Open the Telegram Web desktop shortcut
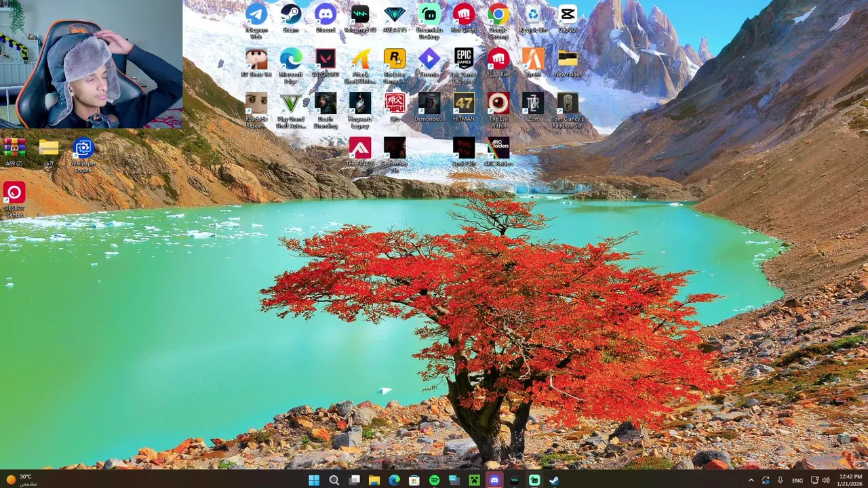Viewport: 868px width, 488px height. point(256,20)
